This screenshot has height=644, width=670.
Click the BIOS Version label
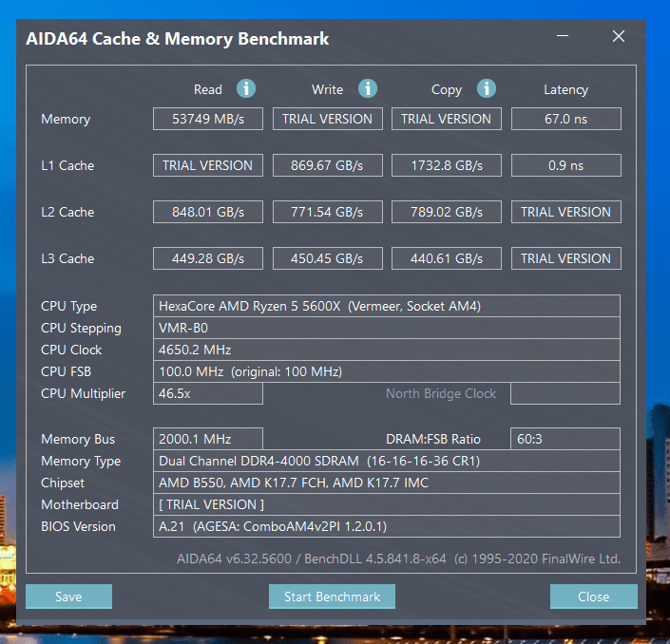(x=78, y=526)
